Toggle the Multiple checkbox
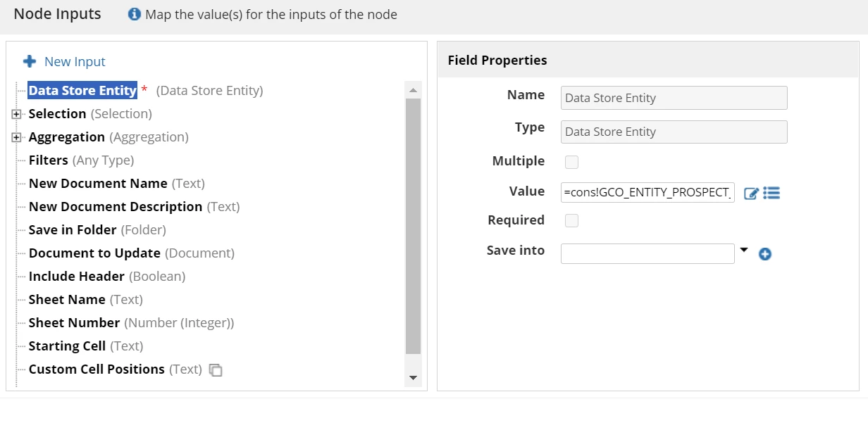Viewport: 868px width, 430px height. (572, 163)
